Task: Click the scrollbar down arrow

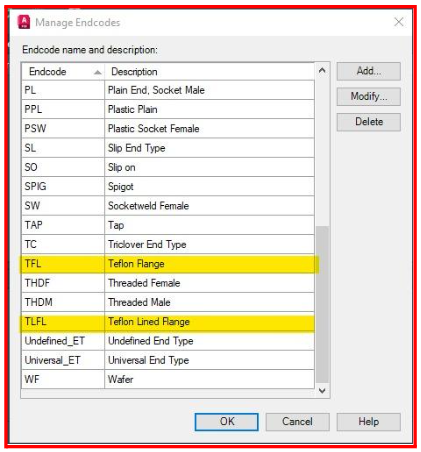Action: tap(322, 390)
